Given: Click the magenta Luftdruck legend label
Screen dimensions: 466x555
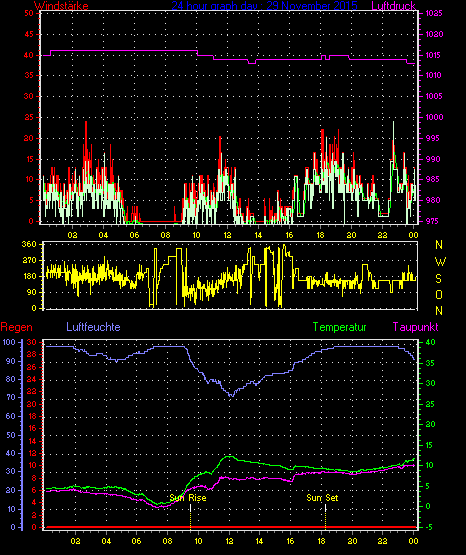Looking at the screenshot, I should click(393, 6).
